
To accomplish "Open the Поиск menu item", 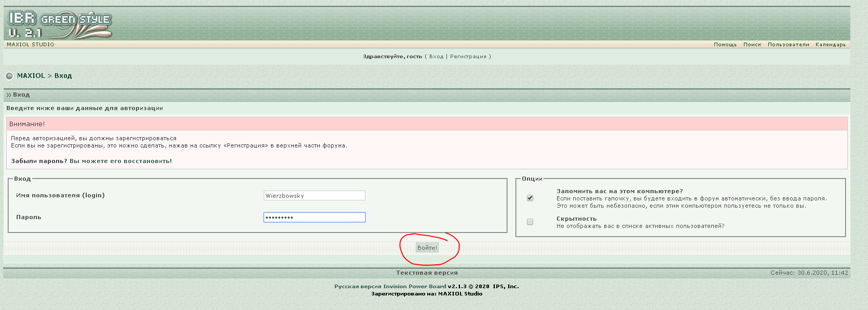I will [x=752, y=45].
